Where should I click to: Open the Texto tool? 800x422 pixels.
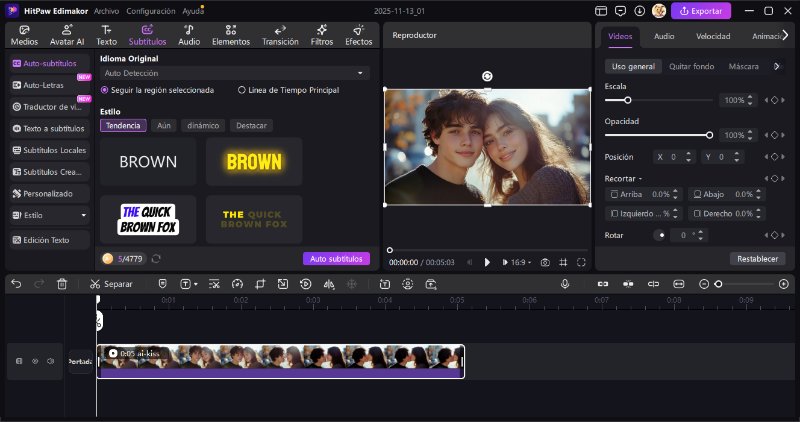[106, 35]
